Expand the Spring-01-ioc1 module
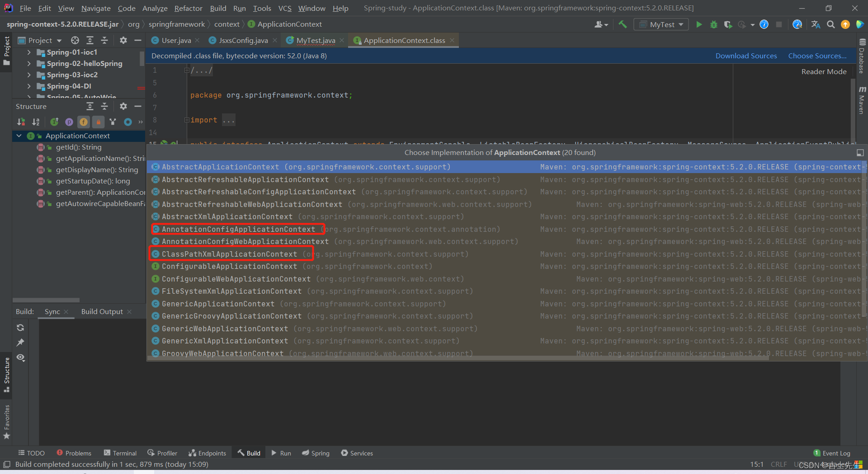Viewport: 868px width, 474px height. tap(29, 52)
